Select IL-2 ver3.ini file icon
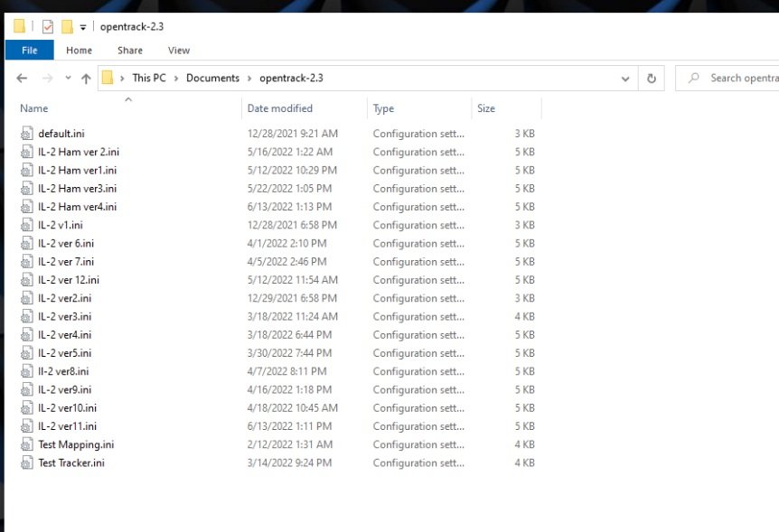Image resolution: width=779 pixels, height=532 pixels. 27,316
